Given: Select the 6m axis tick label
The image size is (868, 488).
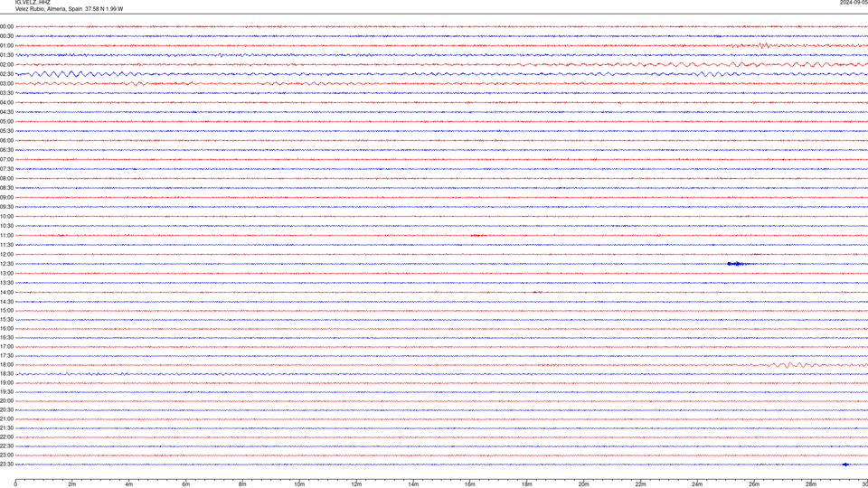Looking at the screenshot, I should pos(186,484).
